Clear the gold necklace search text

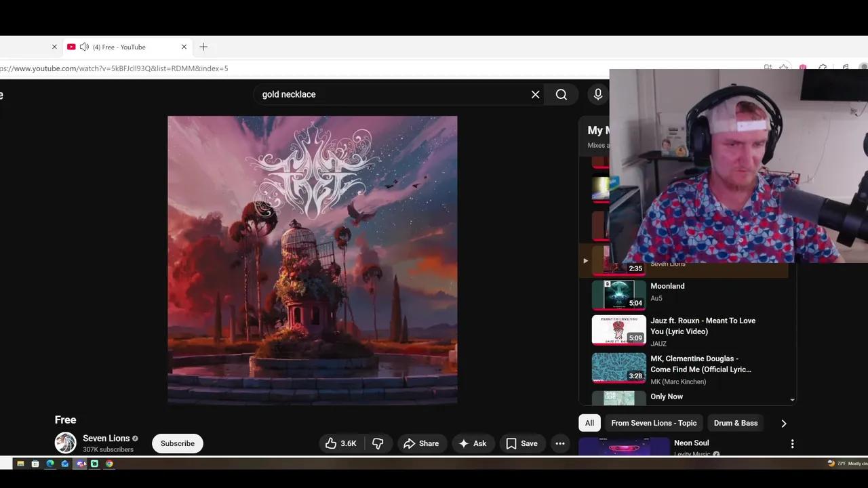click(x=535, y=94)
